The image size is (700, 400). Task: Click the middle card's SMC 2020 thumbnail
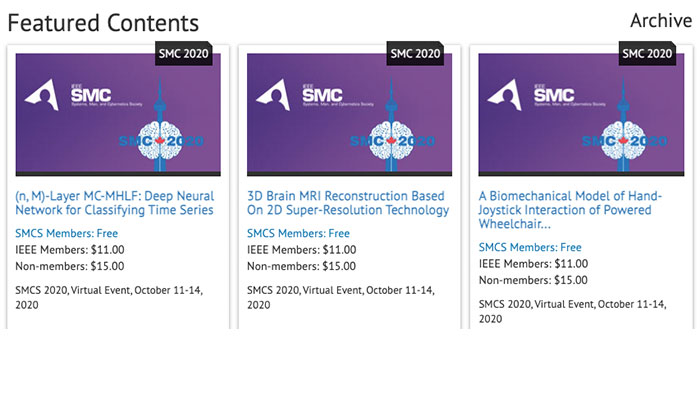click(350, 115)
